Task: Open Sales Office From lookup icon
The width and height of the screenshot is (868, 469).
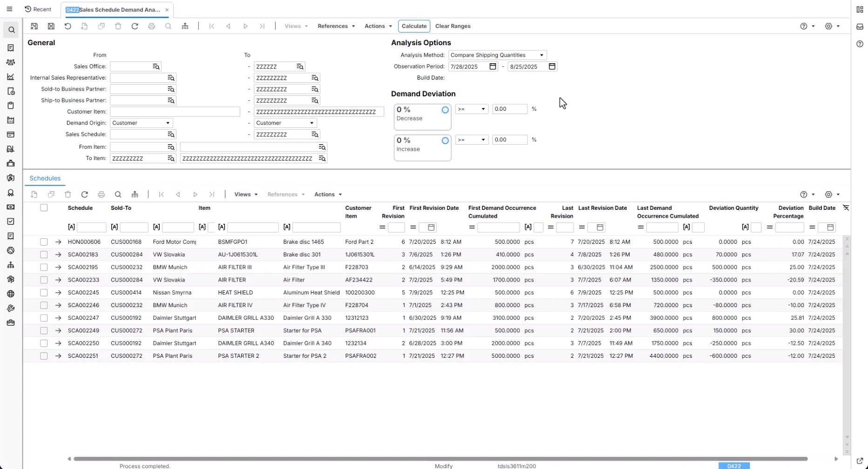Action: pos(156,67)
